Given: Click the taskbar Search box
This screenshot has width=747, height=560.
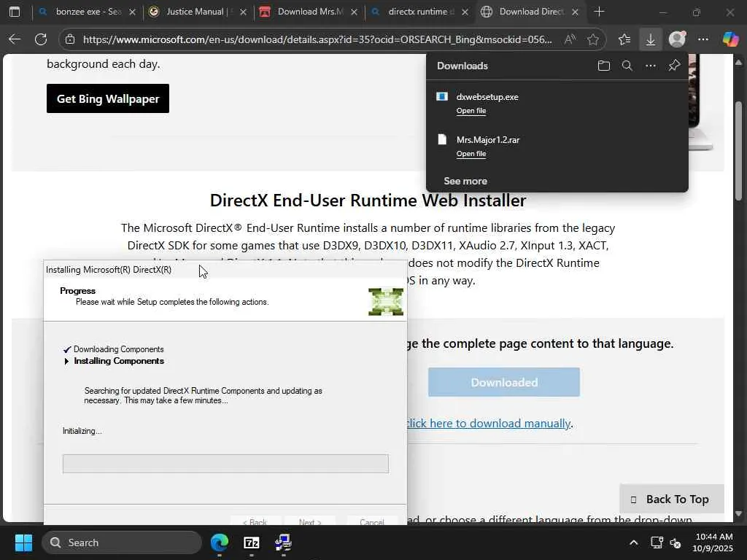Looking at the screenshot, I should coord(122,542).
